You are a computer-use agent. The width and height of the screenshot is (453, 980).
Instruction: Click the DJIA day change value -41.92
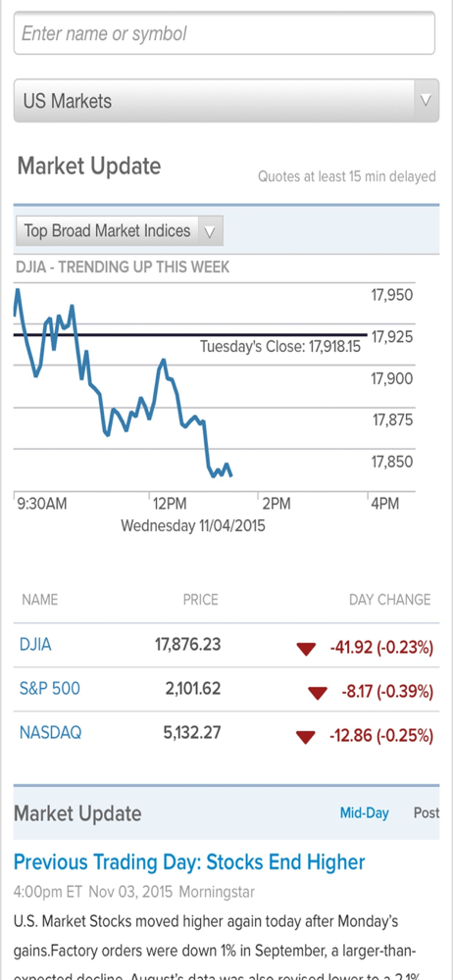[350, 649]
